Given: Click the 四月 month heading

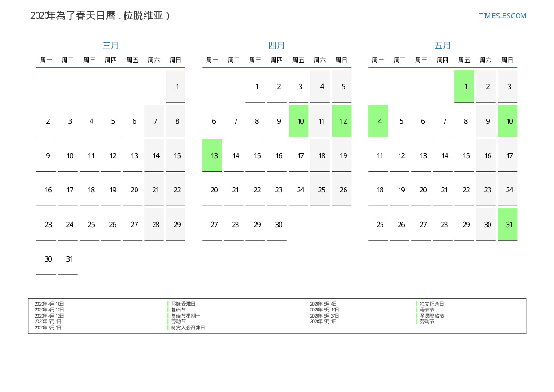Looking at the screenshot, I should [277, 46].
